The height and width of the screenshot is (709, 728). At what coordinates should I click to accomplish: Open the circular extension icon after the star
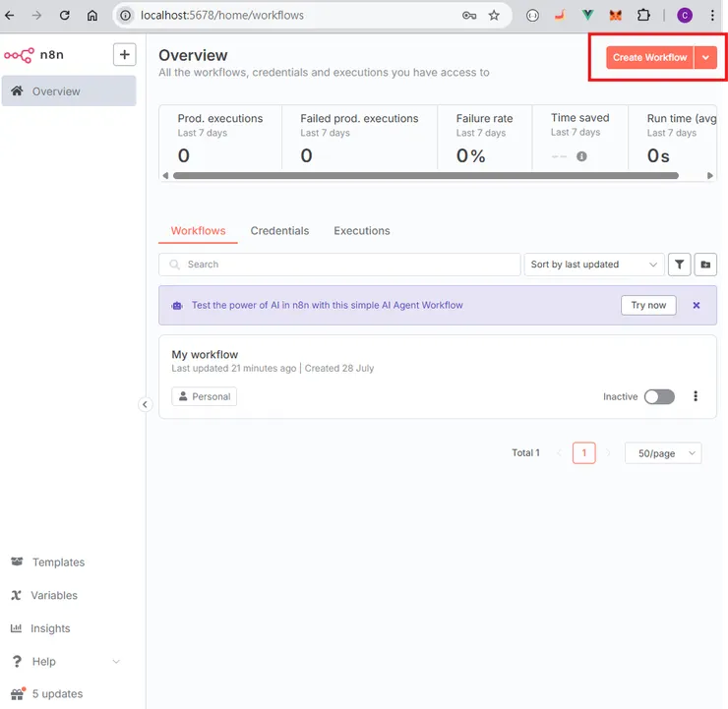pyautogui.click(x=532, y=16)
